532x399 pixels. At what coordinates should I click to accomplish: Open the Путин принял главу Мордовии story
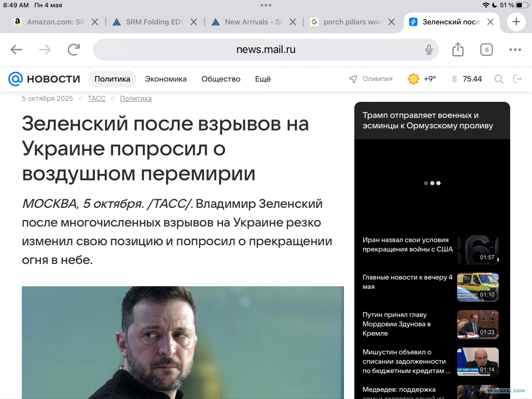pyautogui.click(x=397, y=324)
